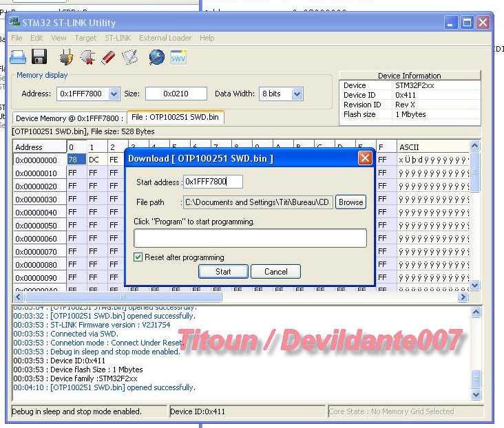
Task: Open the SWV viewer icon
Action: 178,57
